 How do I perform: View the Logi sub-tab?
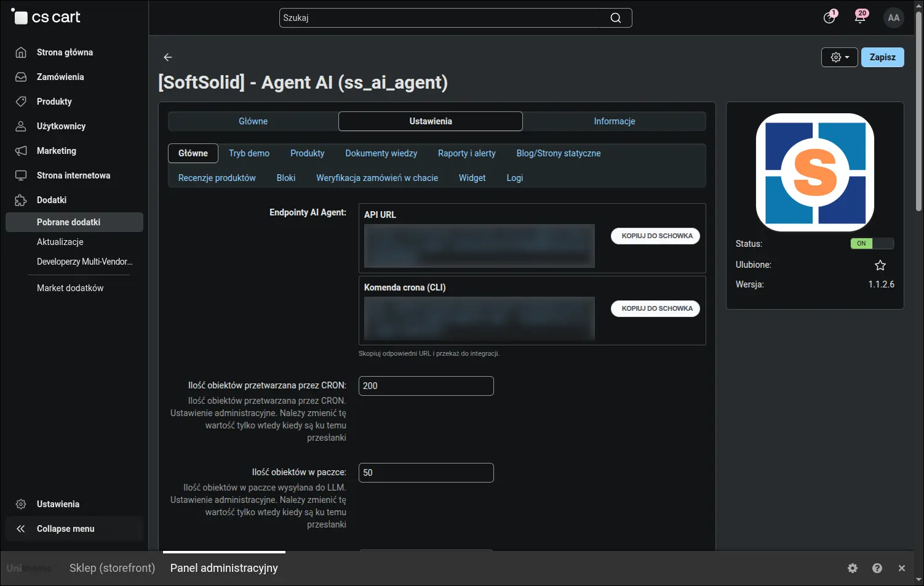pyautogui.click(x=515, y=178)
